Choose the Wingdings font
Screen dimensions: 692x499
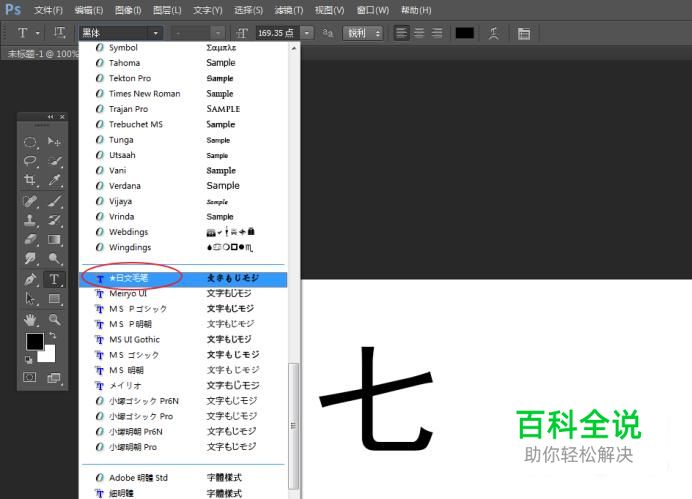(183, 247)
